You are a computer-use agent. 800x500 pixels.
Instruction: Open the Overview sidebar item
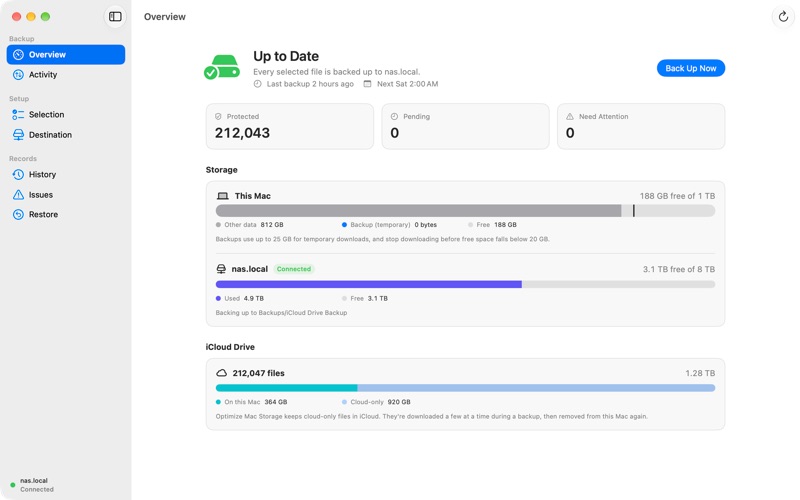(x=66, y=55)
